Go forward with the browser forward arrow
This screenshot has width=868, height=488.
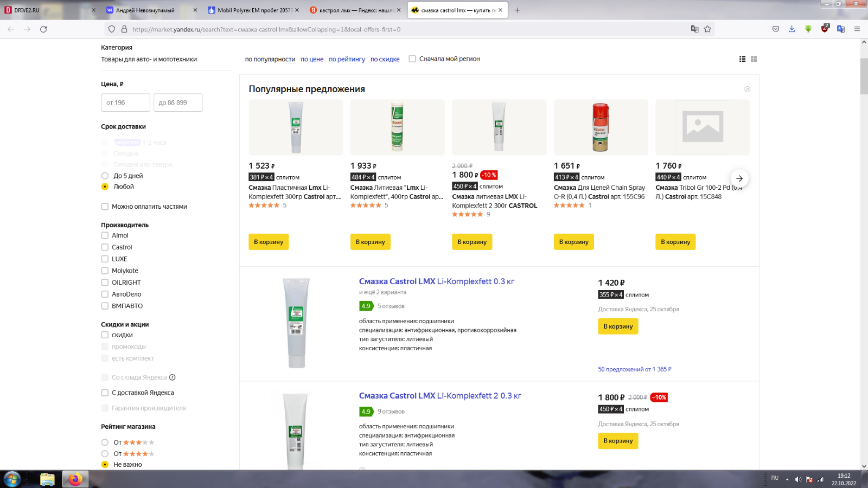pos(27,29)
